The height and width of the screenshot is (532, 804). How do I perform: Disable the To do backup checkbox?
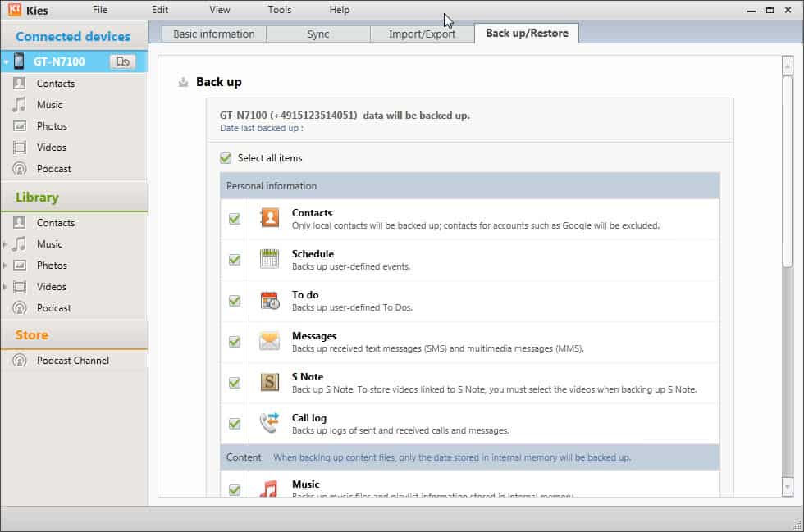pos(235,301)
